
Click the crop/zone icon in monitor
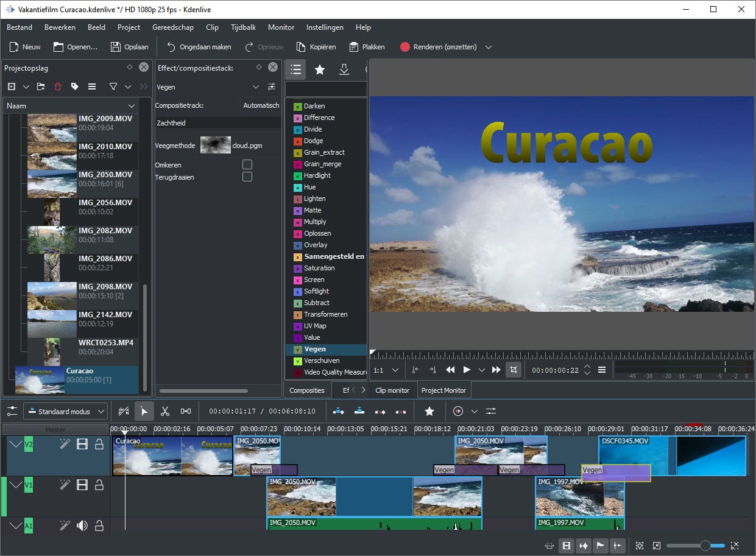[514, 370]
